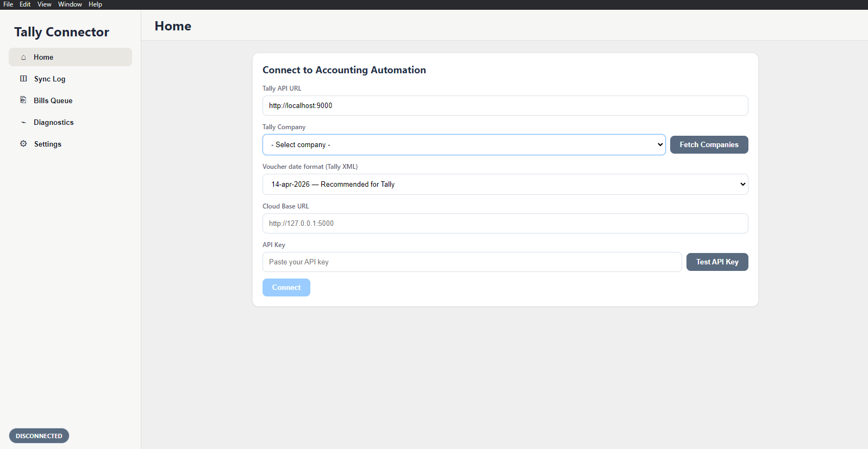The height and width of the screenshot is (449, 868).
Task: Open the Diagnostics page
Action: [x=70, y=122]
